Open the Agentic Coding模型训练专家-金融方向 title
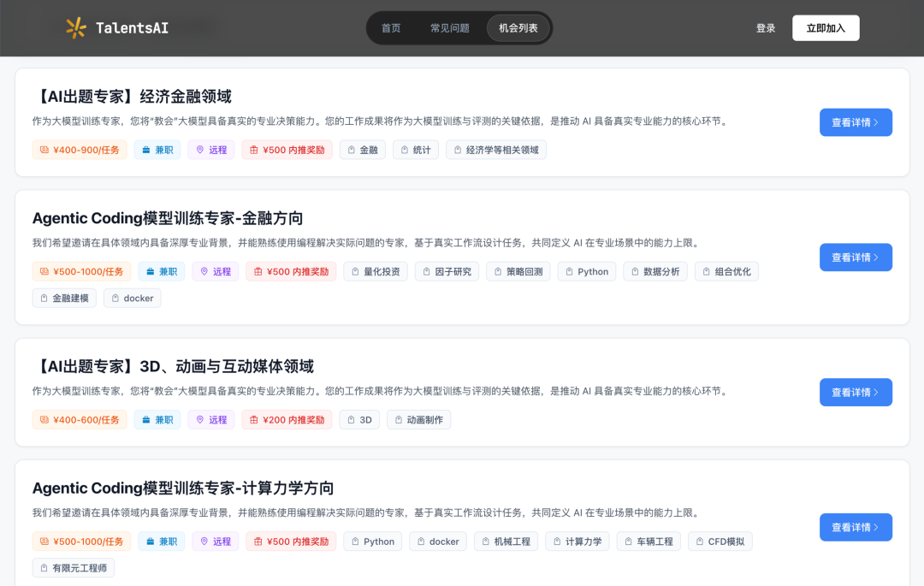 pos(168,218)
